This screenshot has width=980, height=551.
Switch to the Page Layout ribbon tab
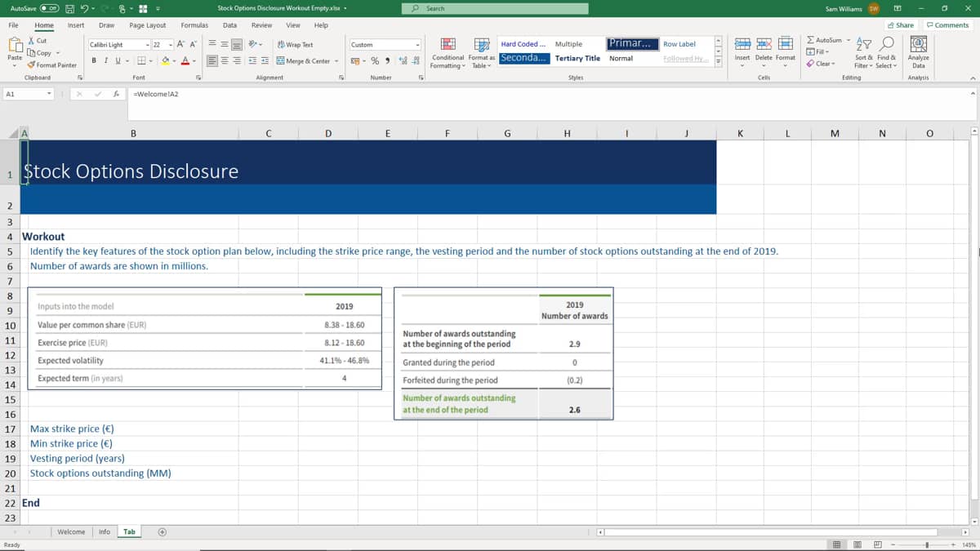click(148, 25)
